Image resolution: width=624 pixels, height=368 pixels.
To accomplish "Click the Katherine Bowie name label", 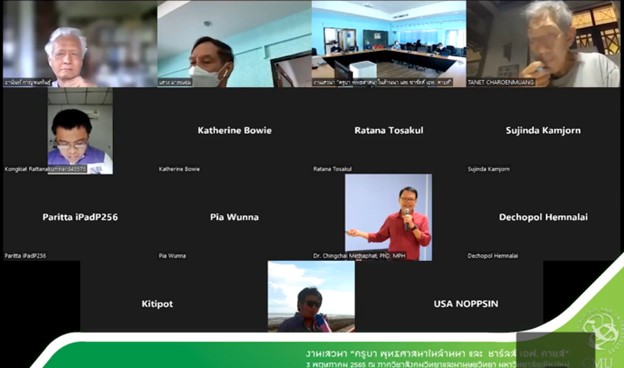I will click(179, 169).
